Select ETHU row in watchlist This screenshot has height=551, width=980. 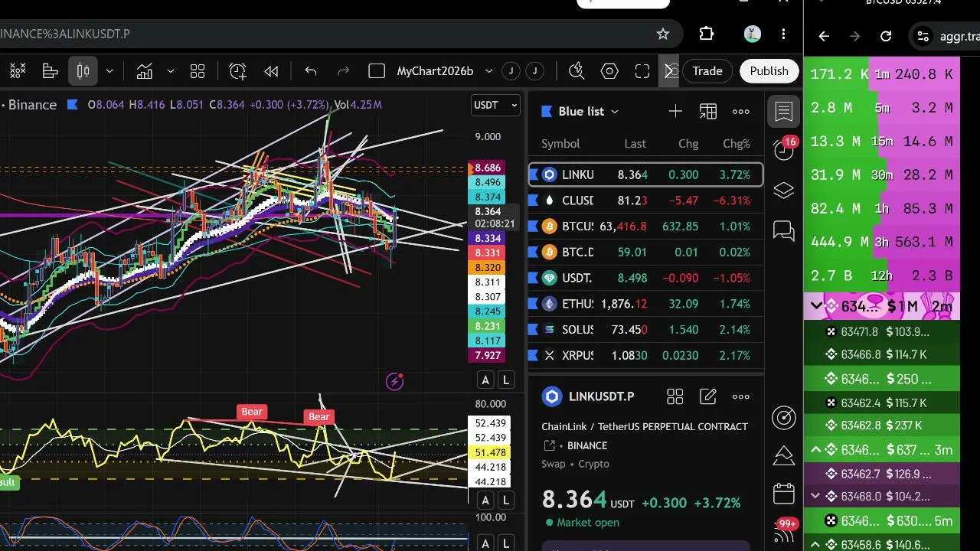pyautogui.click(x=645, y=304)
